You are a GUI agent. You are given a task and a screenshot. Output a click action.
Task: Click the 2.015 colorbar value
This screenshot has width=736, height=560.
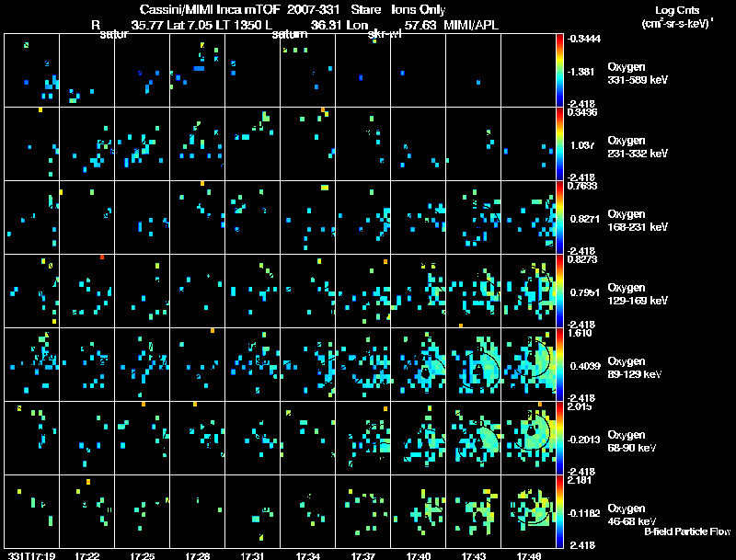coord(581,406)
